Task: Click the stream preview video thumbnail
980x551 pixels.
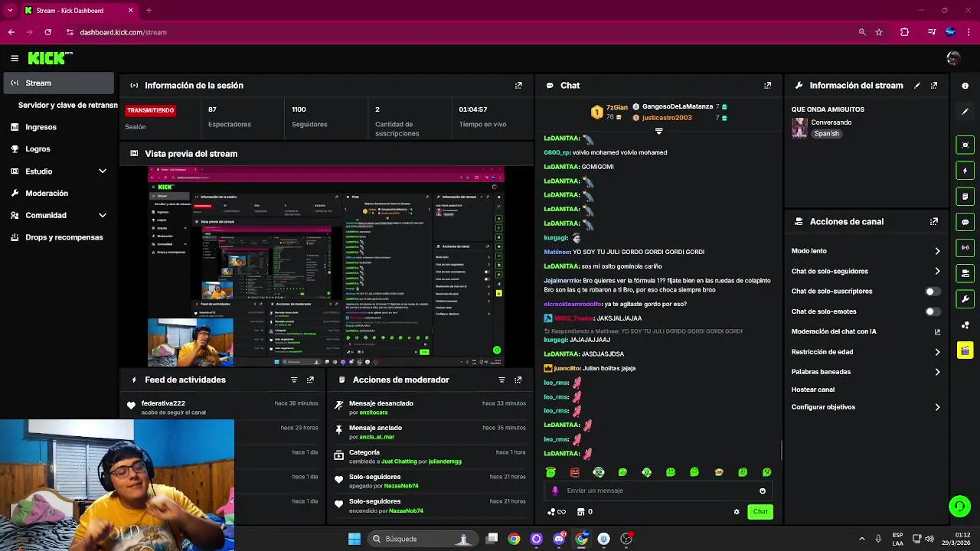Action: tap(326, 267)
